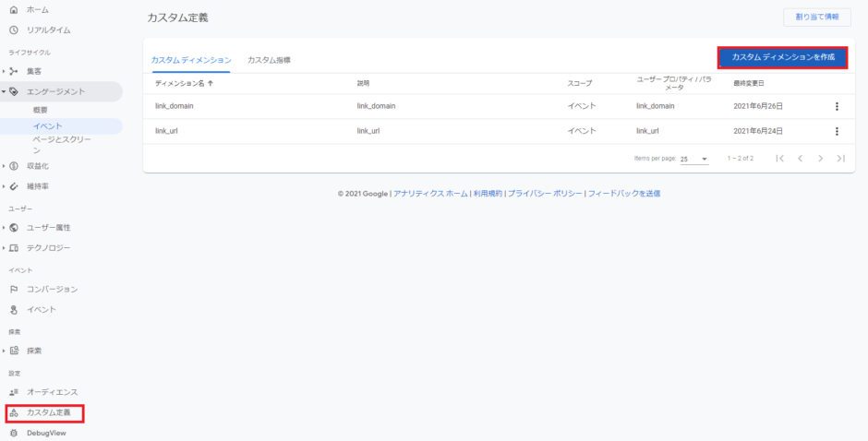Expand the Acquisition section
The image size is (868, 441).
point(4,71)
